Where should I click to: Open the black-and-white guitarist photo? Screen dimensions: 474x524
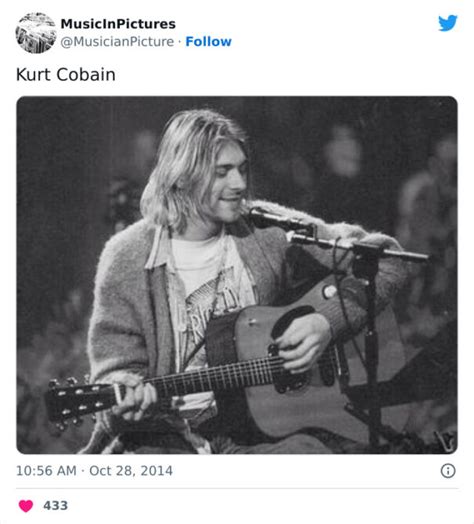(237, 275)
